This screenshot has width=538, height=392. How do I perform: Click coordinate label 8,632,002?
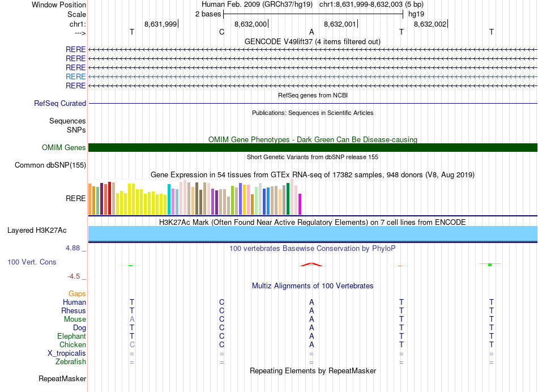430,24
